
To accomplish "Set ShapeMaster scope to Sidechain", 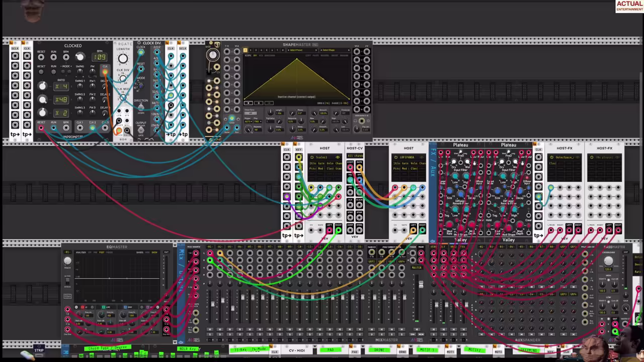I will click(270, 55).
